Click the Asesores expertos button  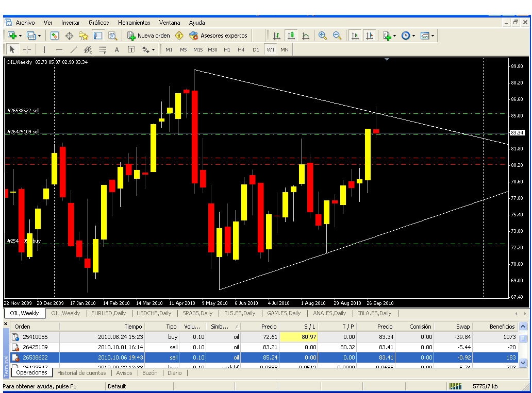pos(218,36)
